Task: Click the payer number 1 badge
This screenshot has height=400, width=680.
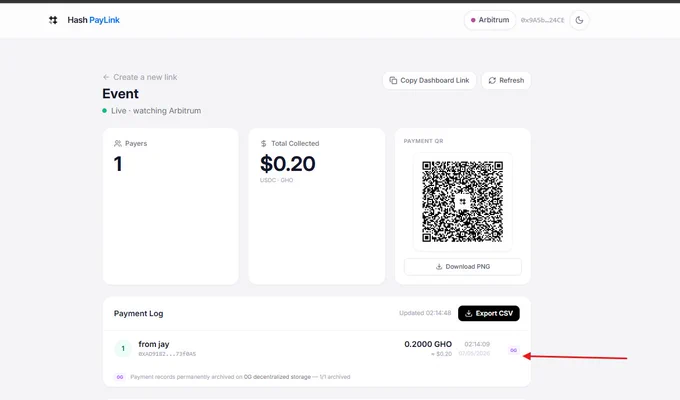Action: coord(123,349)
